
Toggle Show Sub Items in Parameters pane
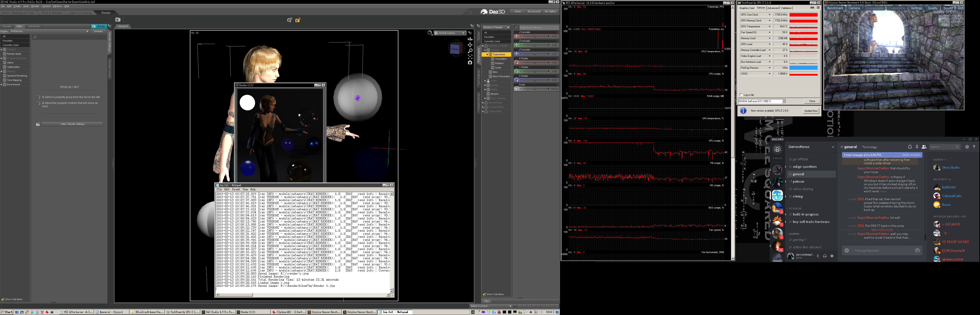point(484,294)
